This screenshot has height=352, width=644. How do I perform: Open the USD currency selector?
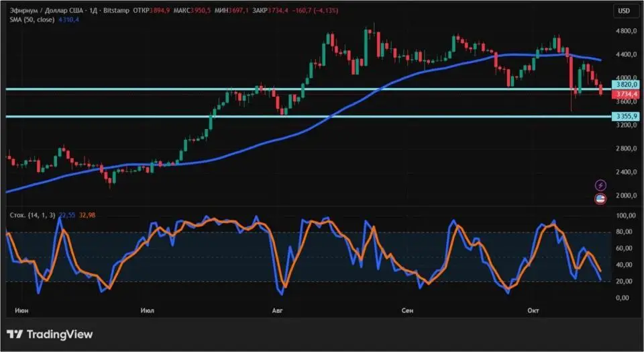[x=624, y=11]
